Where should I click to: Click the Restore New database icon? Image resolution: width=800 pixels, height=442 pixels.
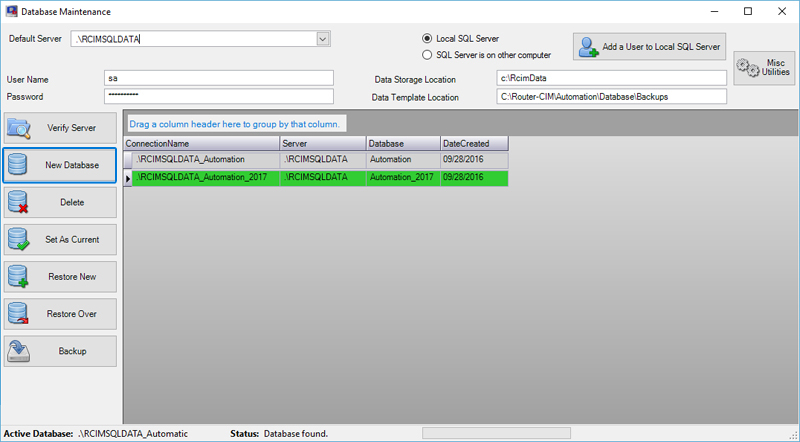tap(19, 277)
